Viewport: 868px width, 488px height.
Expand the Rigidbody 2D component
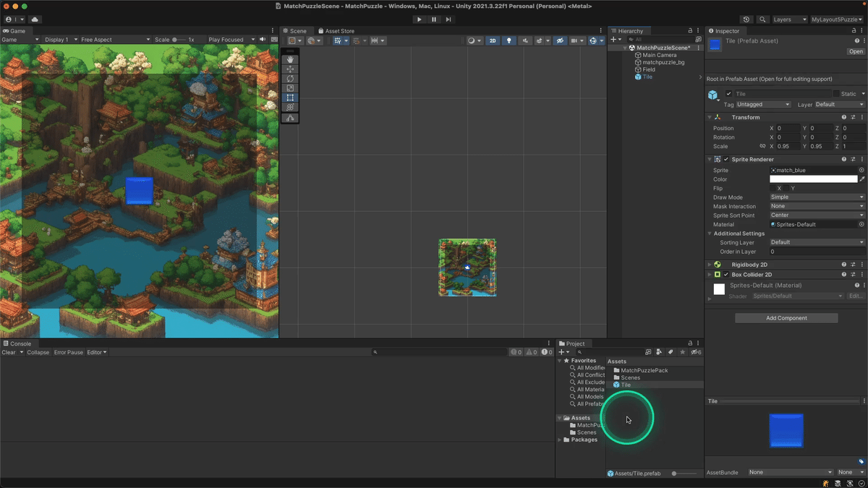click(x=710, y=265)
